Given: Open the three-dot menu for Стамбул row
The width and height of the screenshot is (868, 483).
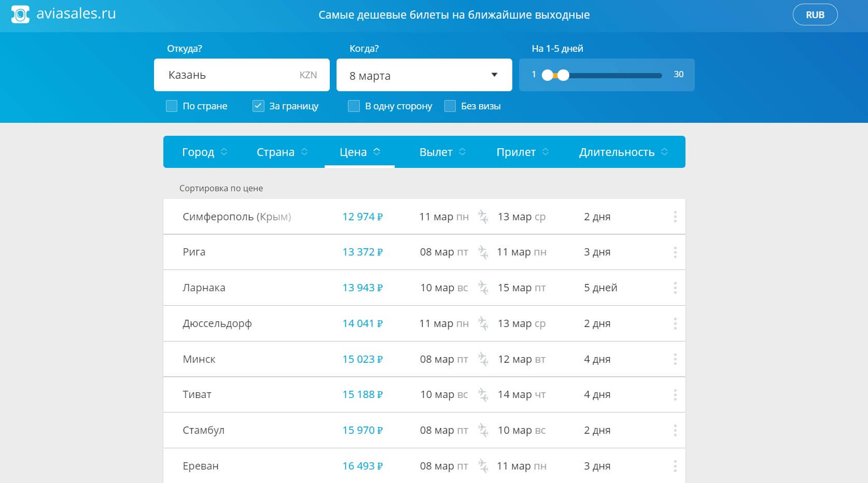Looking at the screenshot, I should click(675, 430).
